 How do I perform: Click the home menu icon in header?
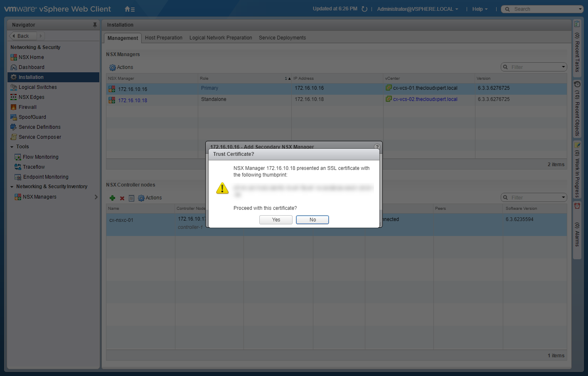tap(130, 9)
